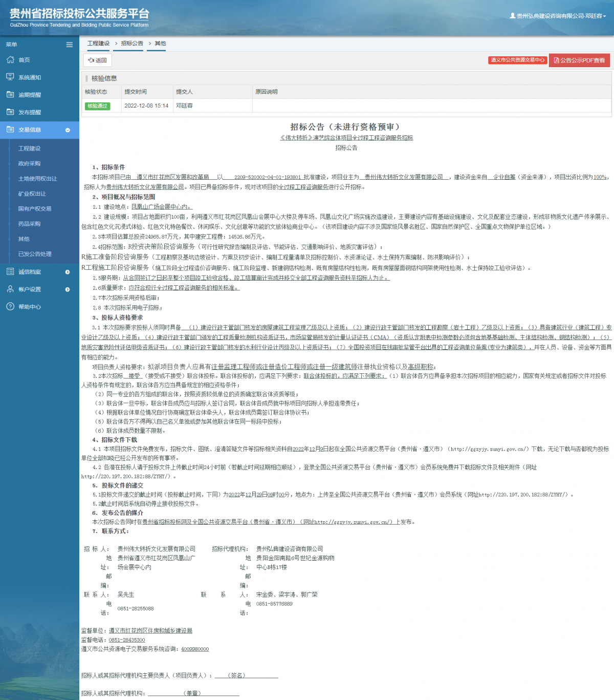The height and width of the screenshot is (700, 614).
Task: Collapse the 交易信息 menu chevron
Action: coord(68,130)
